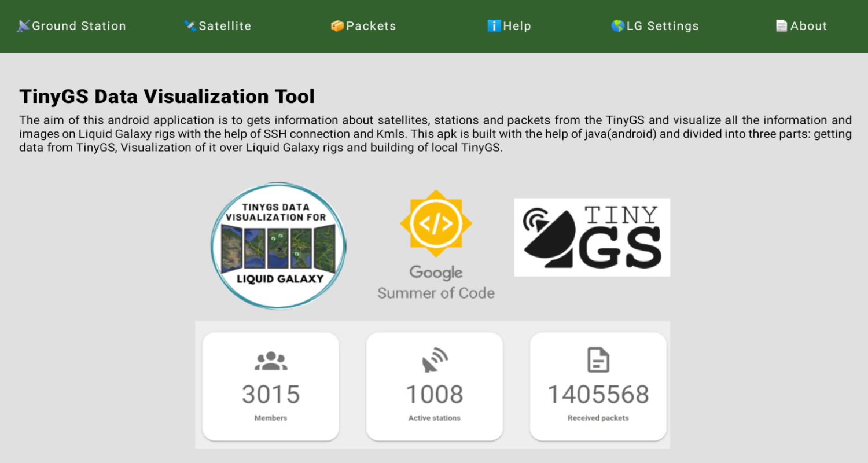
Task: Click the document page icon beside About
Action: click(x=782, y=26)
